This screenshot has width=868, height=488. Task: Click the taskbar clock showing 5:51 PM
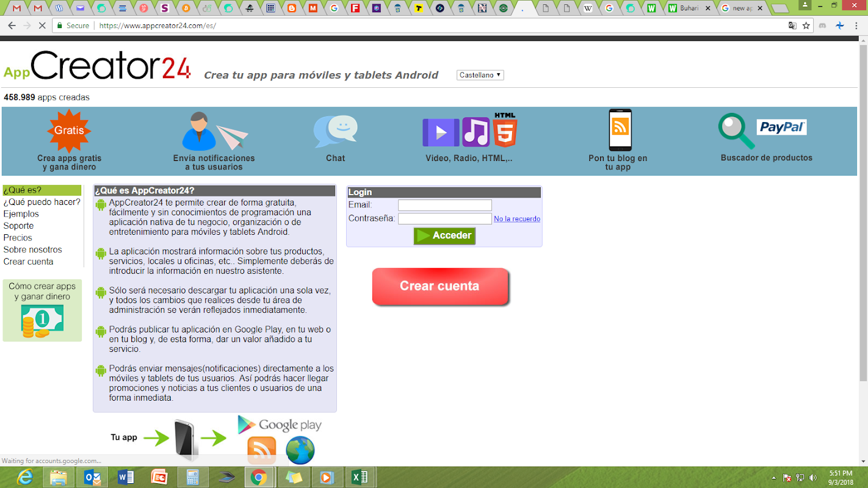(841, 478)
